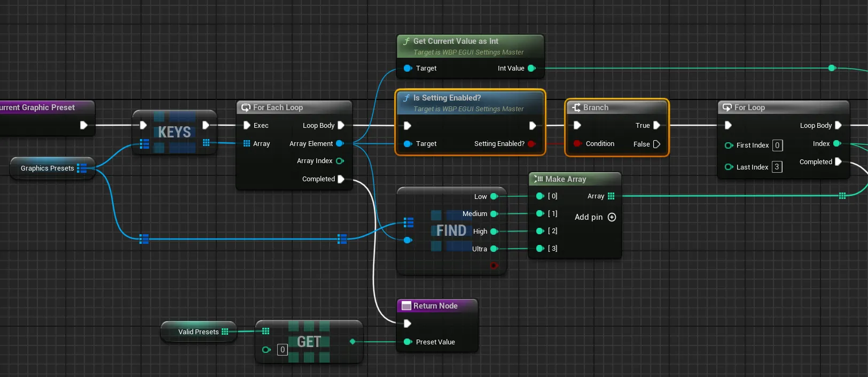
Task: Click [1] input pin on Make Array
Action: pos(540,213)
